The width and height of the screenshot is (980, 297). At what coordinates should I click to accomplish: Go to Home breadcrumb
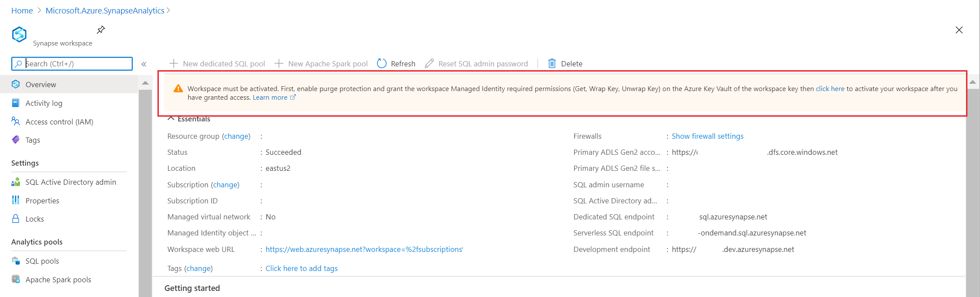[x=22, y=11]
